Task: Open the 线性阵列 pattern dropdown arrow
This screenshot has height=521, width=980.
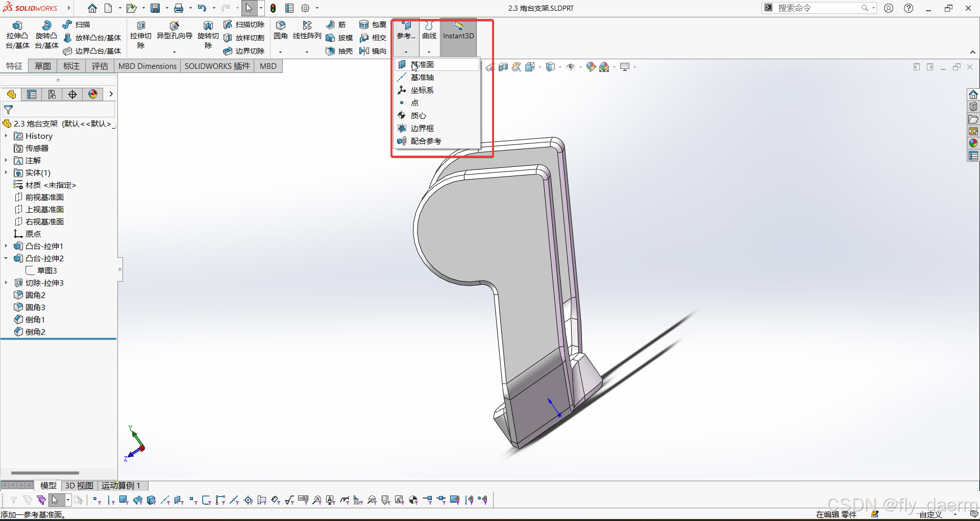Action: (x=307, y=52)
